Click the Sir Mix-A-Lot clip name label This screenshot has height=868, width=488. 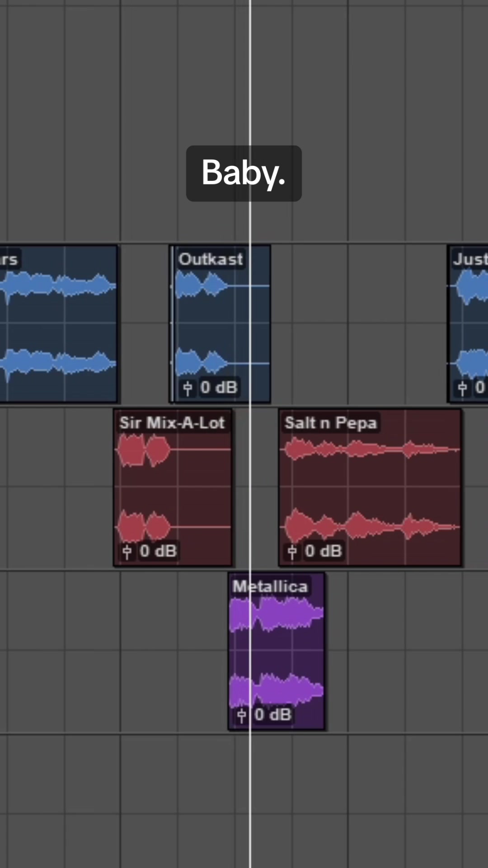(172, 423)
